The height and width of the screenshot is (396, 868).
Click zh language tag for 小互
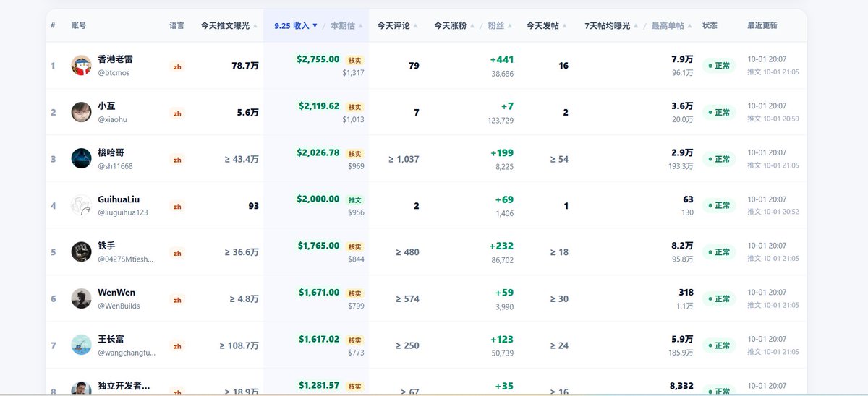coord(177,113)
